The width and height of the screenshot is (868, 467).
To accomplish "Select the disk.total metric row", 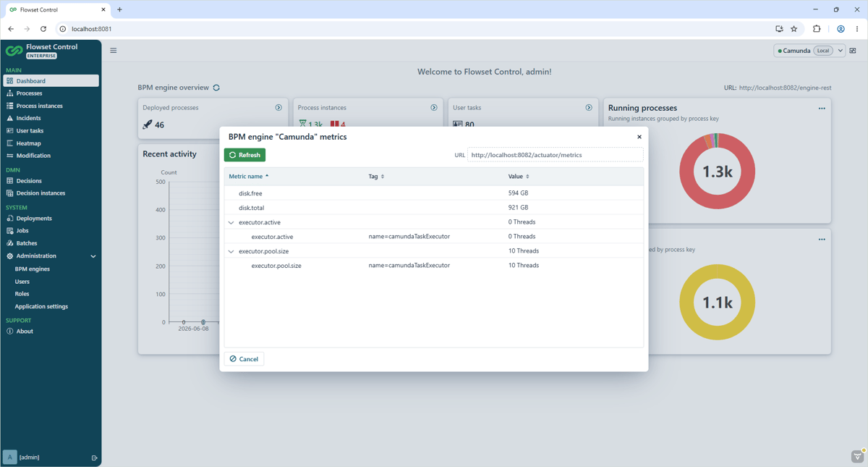I will coord(434,208).
